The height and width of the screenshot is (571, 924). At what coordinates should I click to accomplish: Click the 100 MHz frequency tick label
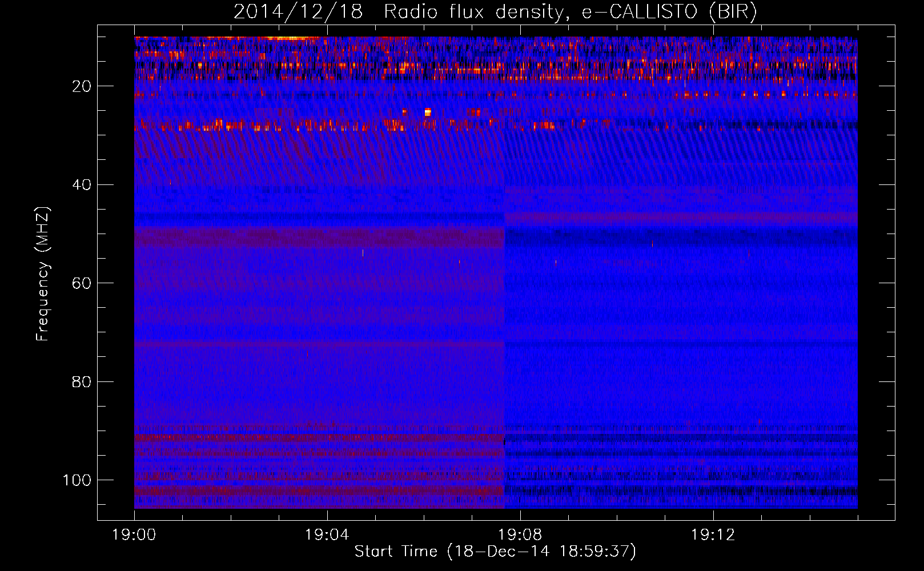click(x=77, y=480)
